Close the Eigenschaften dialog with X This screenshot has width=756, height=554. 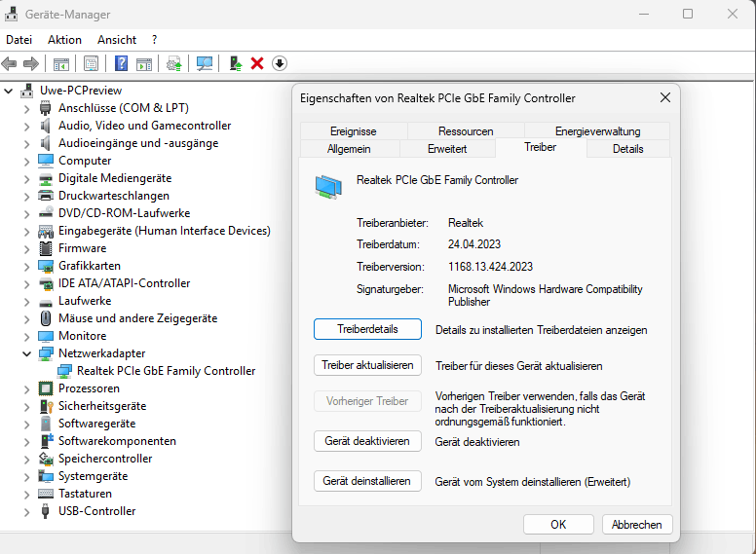coord(665,97)
